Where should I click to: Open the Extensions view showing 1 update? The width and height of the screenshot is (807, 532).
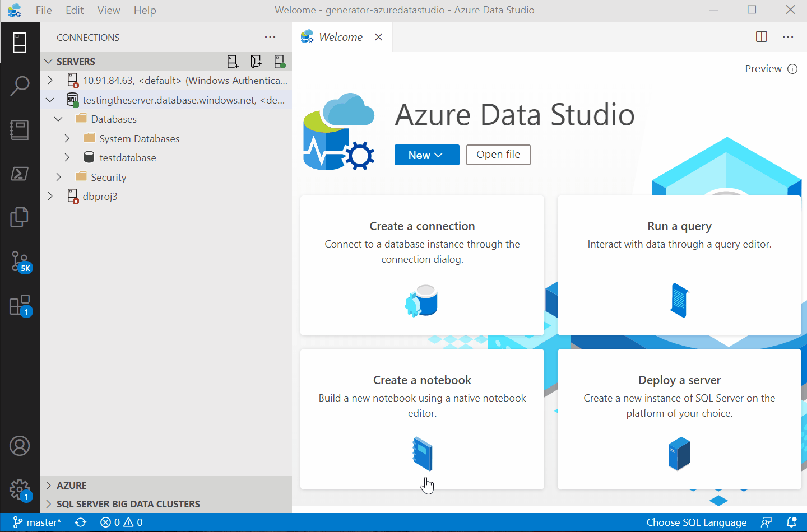coord(20,304)
